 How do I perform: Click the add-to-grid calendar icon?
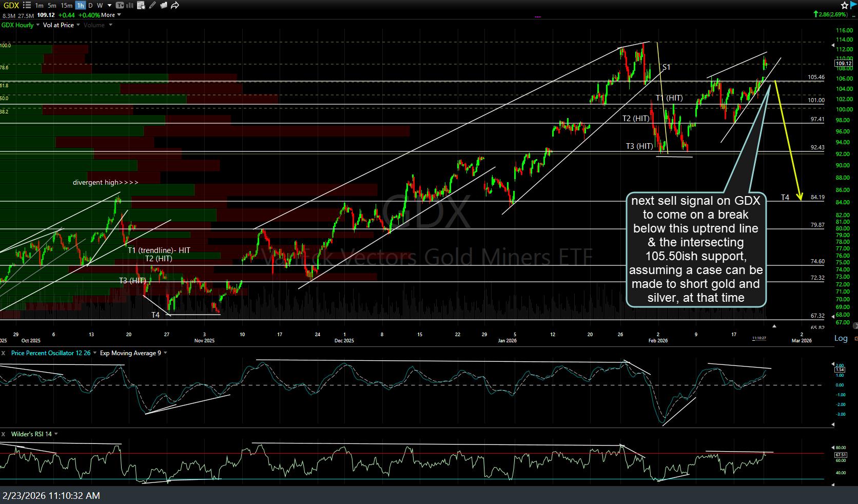pos(141,5)
